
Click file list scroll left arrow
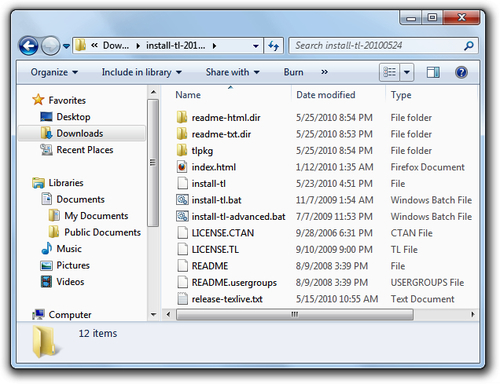point(168,314)
